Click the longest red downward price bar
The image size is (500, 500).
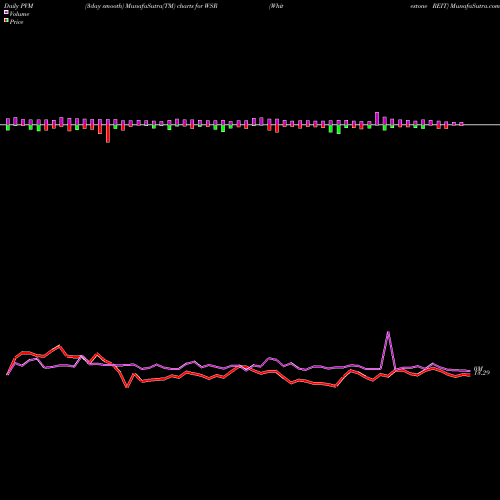(108, 134)
